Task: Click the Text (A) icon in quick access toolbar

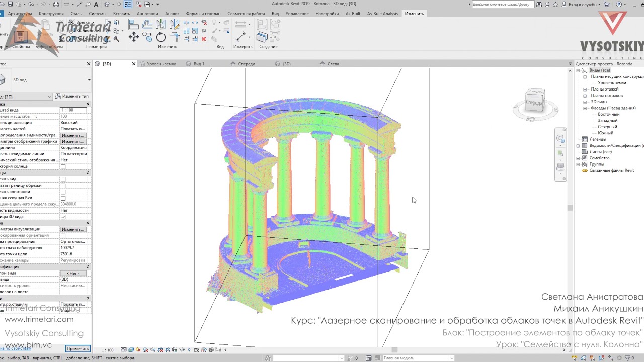Action: tap(96, 4)
